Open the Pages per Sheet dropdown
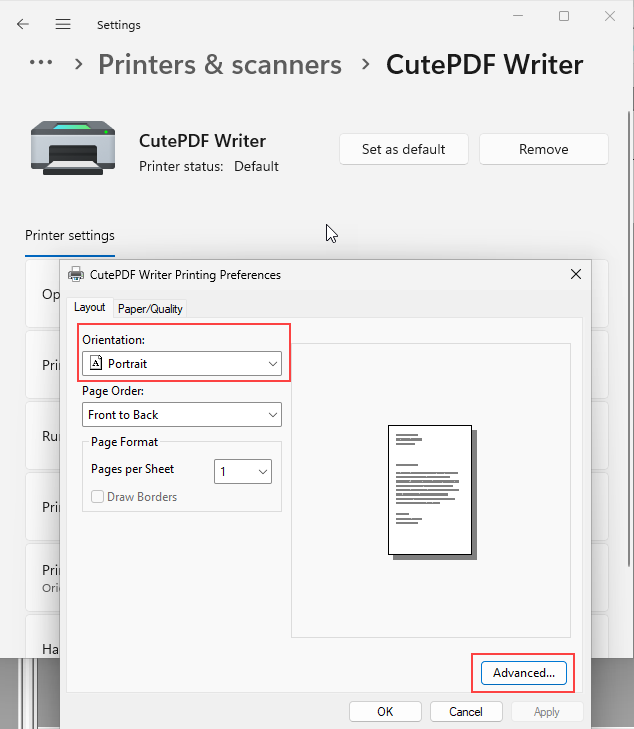Screen dimensions: 634x729 243,471
